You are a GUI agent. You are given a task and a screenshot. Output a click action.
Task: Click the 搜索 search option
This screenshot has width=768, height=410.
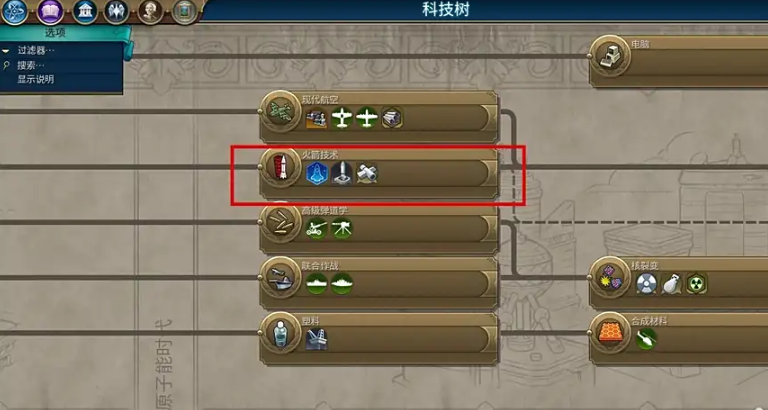(30, 65)
